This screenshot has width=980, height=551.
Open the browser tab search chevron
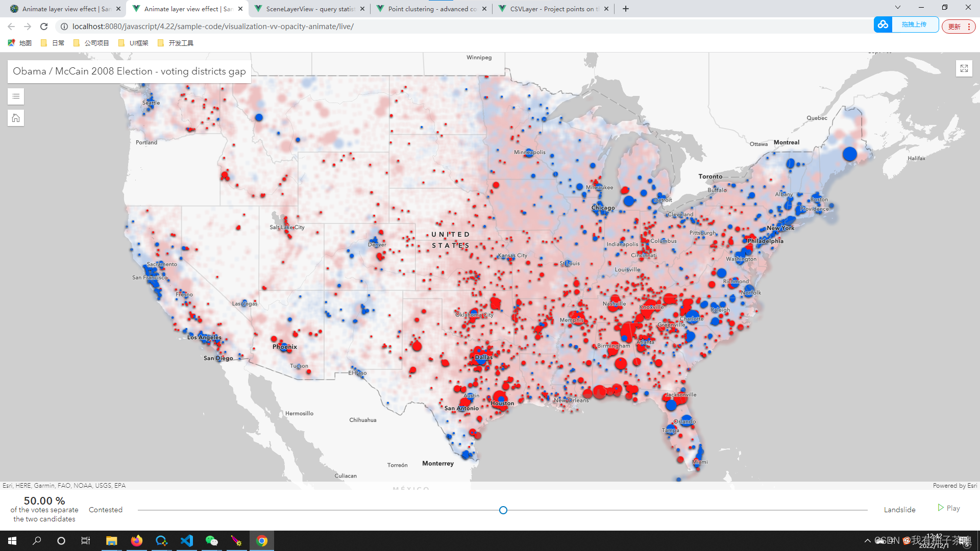click(x=897, y=8)
